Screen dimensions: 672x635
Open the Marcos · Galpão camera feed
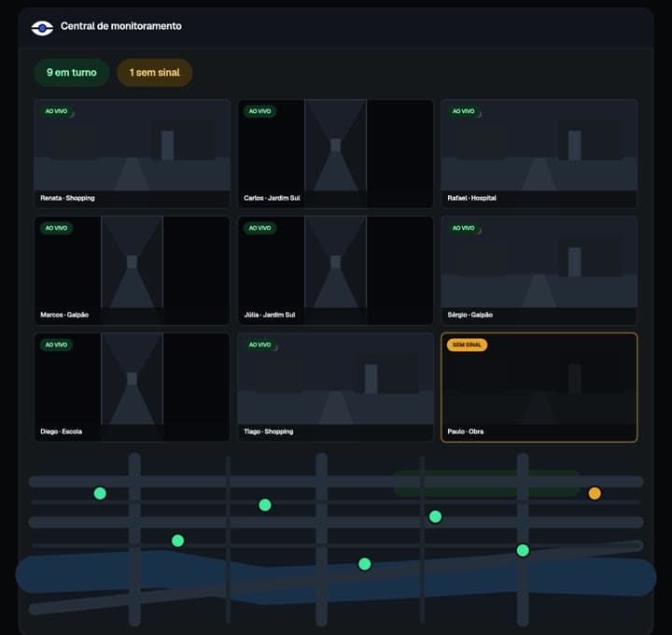[132, 270]
